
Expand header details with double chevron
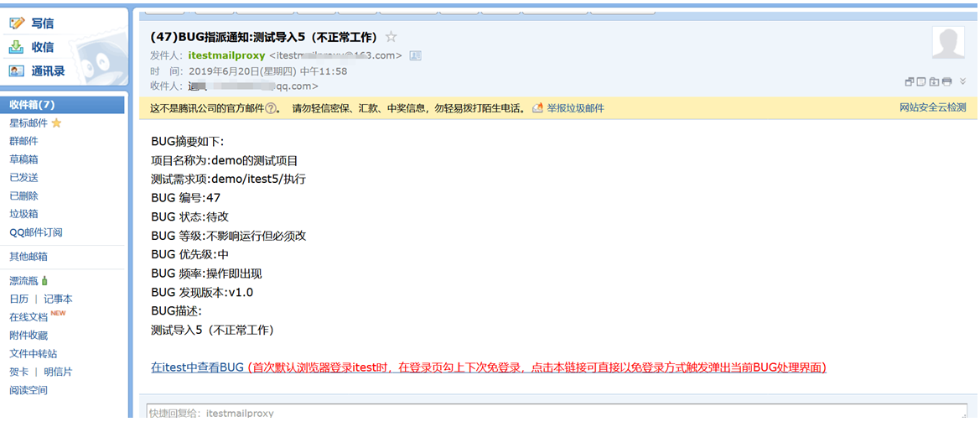click(x=963, y=81)
